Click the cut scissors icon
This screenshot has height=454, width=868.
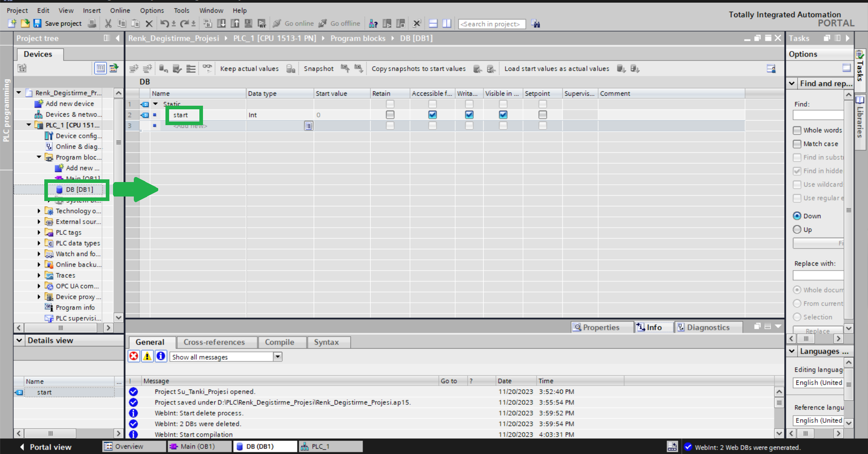pyautogui.click(x=108, y=23)
